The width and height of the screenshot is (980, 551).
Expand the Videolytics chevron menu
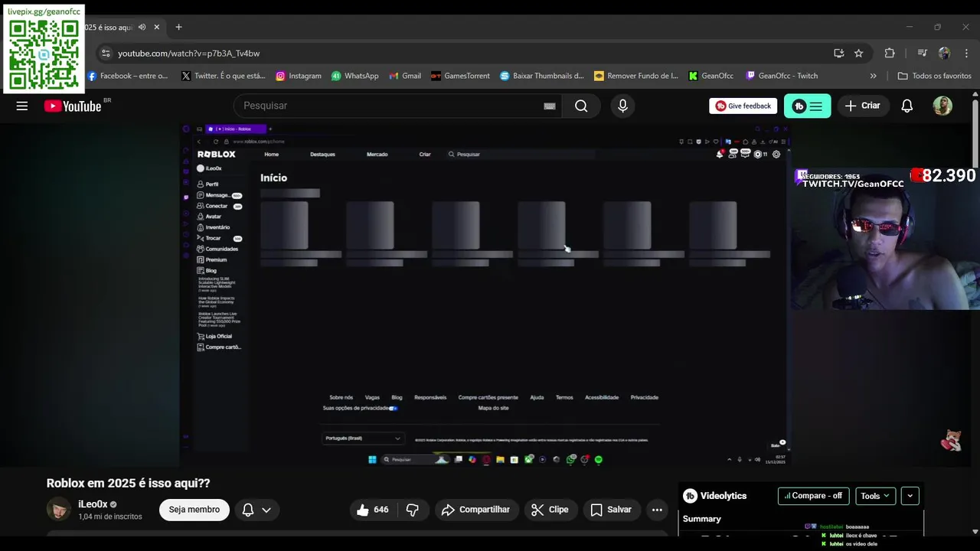click(x=910, y=496)
